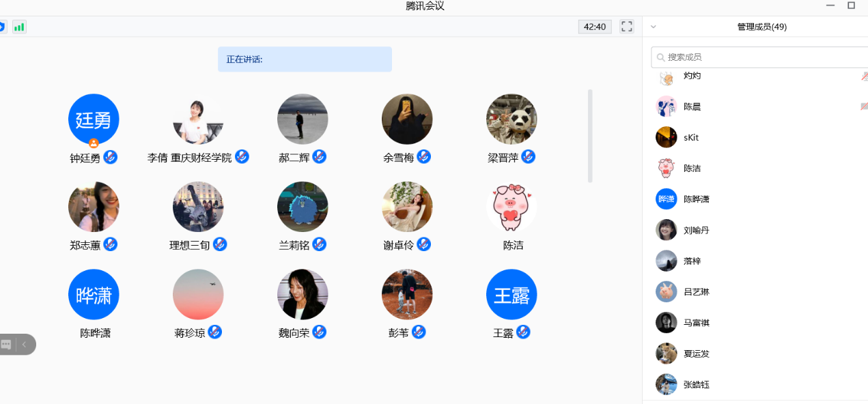The width and height of the screenshot is (868, 404).
Task: Open the chat bubble icon on left edge
Action: pyautogui.click(x=7, y=345)
